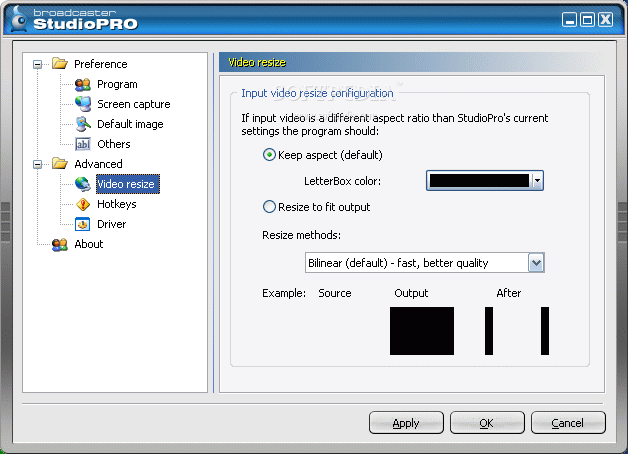Click the Cancel button
Screen dimensions: 628x454
pyautogui.click(x=568, y=423)
